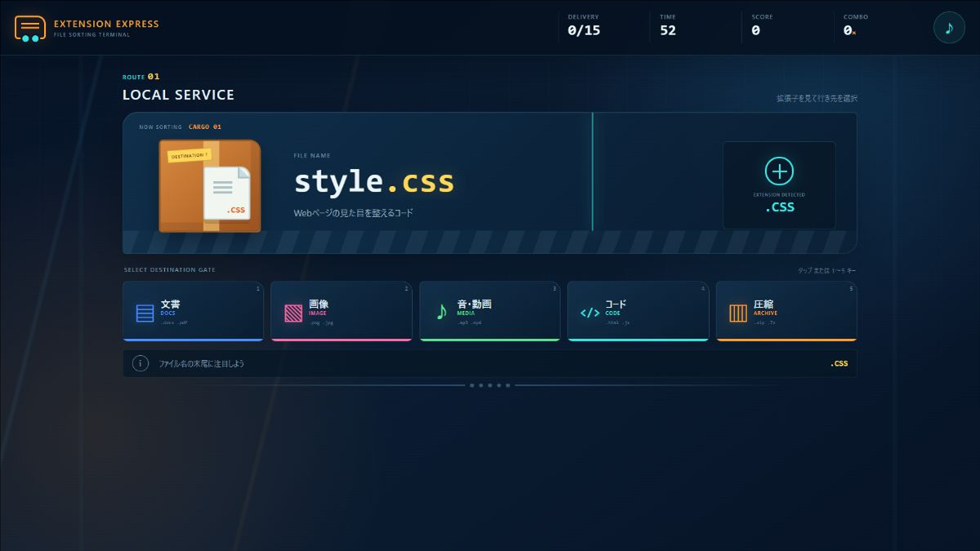980x551 pixels.
Task: Select the 圧縮 ARCHIVE destination gate
Action: coord(786,311)
